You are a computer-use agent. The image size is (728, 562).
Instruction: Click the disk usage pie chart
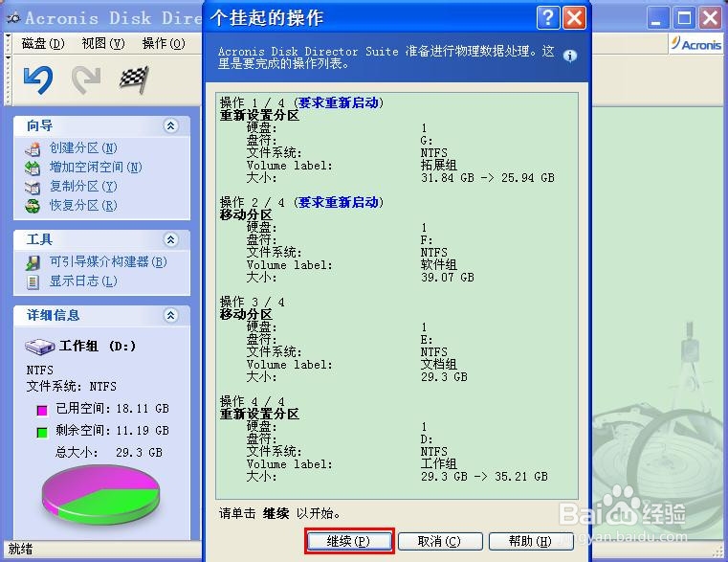[100, 493]
